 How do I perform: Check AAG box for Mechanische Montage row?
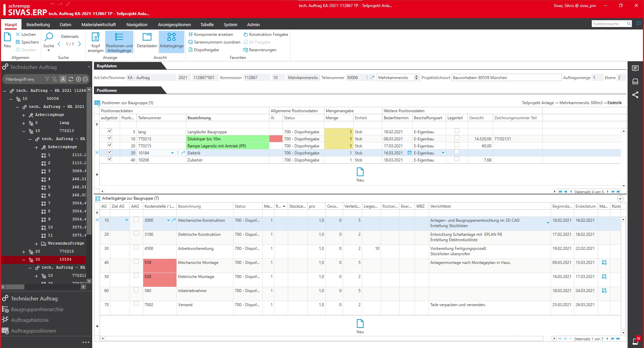point(136,262)
